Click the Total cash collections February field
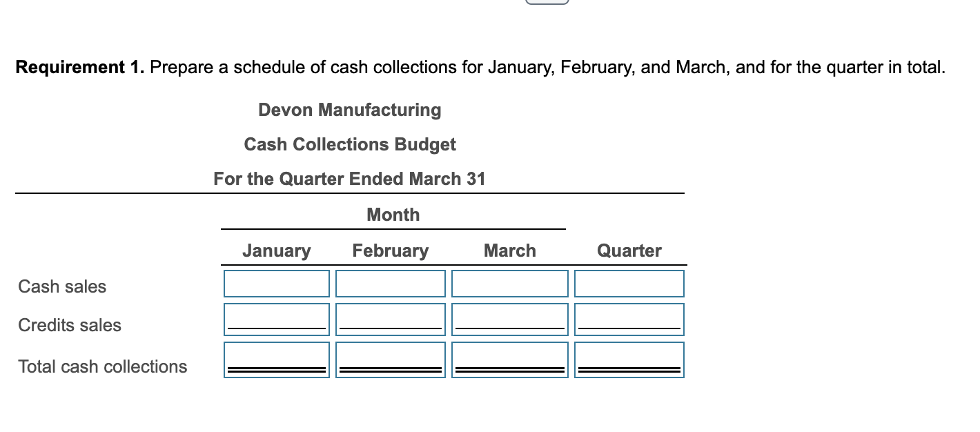The width and height of the screenshot is (980, 432). (390, 359)
